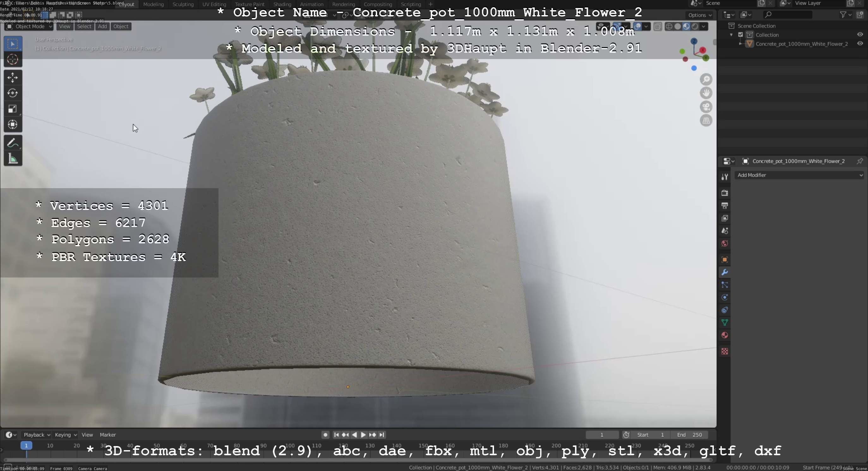The image size is (868, 471).
Task: Open the Scene properties tab
Action: (725, 231)
